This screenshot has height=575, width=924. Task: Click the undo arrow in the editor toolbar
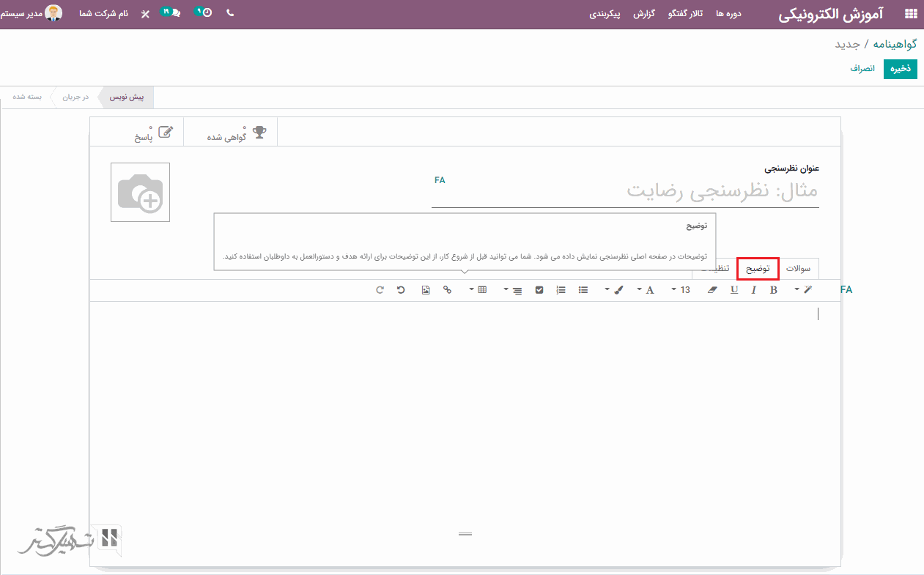pyautogui.click(x=401, y=290)
